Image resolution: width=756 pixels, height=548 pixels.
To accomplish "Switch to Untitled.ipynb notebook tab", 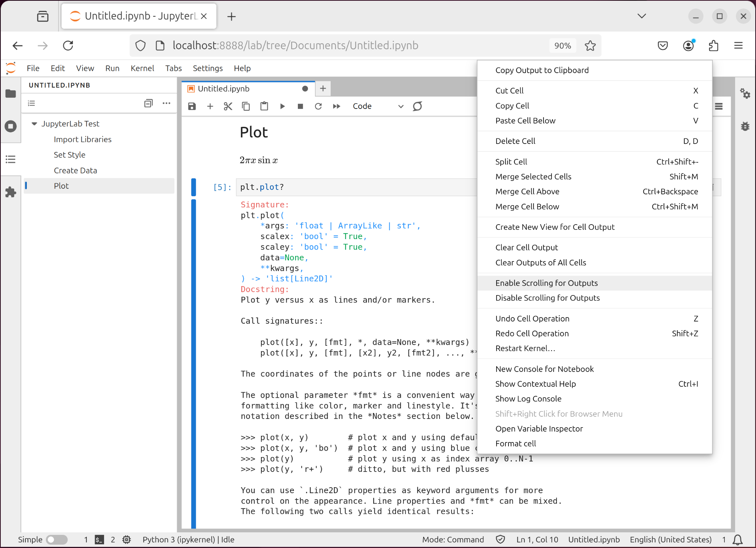I will (x=248, y=88).
